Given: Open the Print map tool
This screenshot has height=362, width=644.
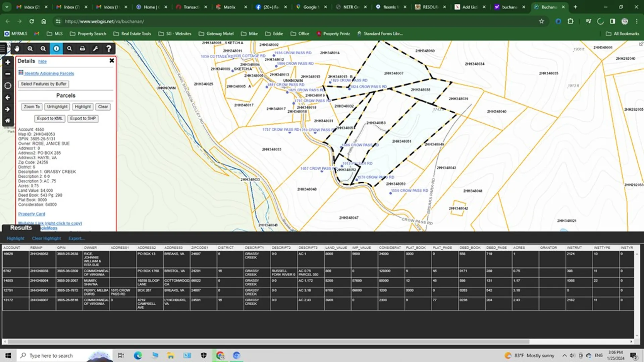Looking at the screenshot, I should (83, 49).
